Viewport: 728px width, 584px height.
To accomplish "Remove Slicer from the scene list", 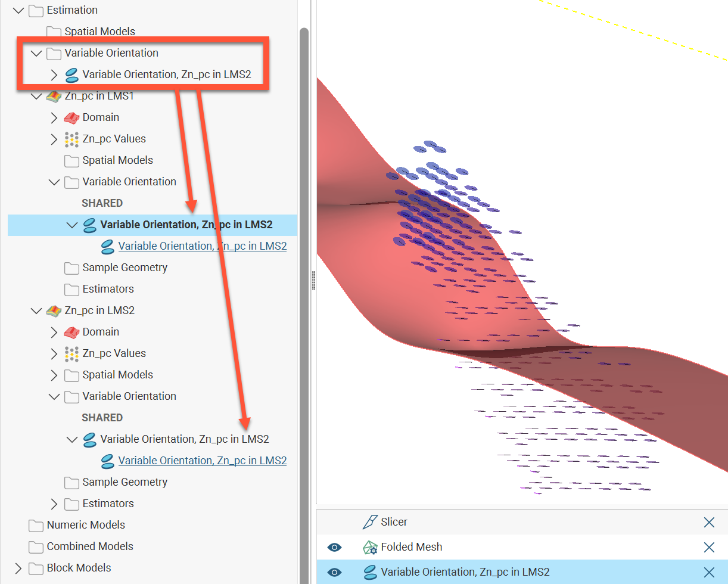I will tap(709, 522).
